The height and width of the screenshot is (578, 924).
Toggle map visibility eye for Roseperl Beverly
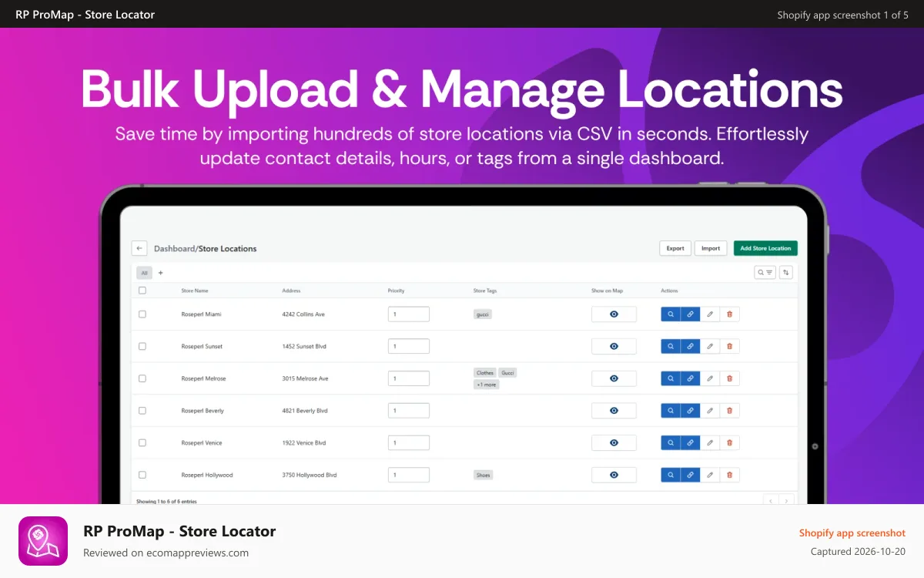coord(614,411)
